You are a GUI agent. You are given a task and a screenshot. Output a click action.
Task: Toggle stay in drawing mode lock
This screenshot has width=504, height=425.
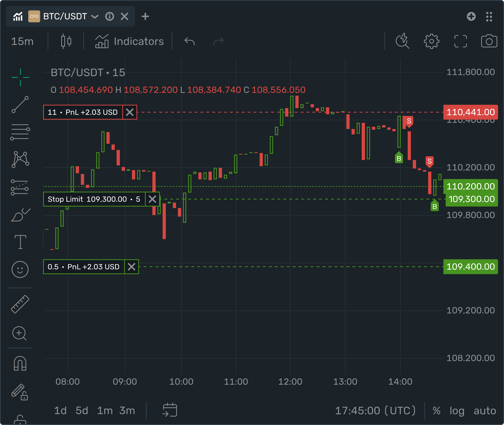click(20, 392)
